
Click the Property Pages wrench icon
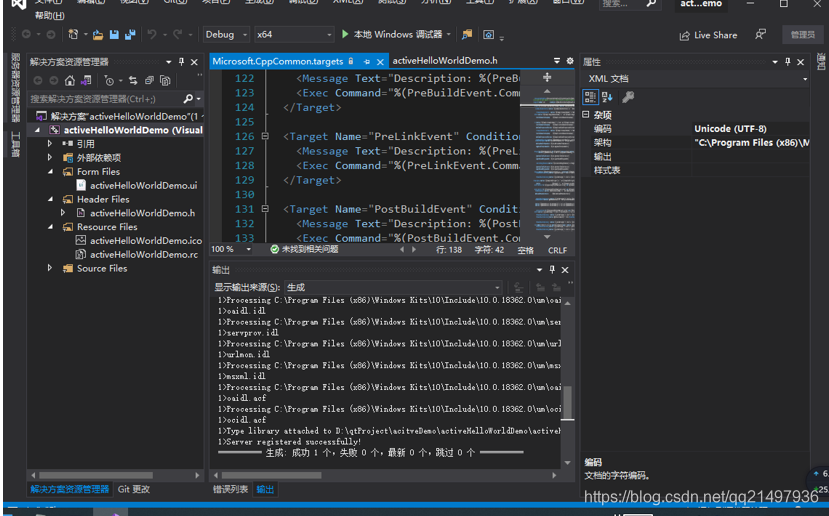(628, 97)
